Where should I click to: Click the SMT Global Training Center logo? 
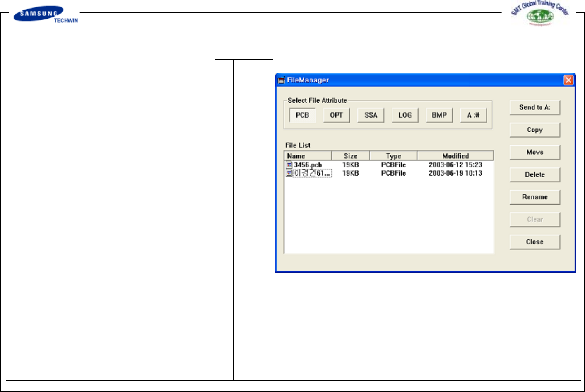pos(540,13)
